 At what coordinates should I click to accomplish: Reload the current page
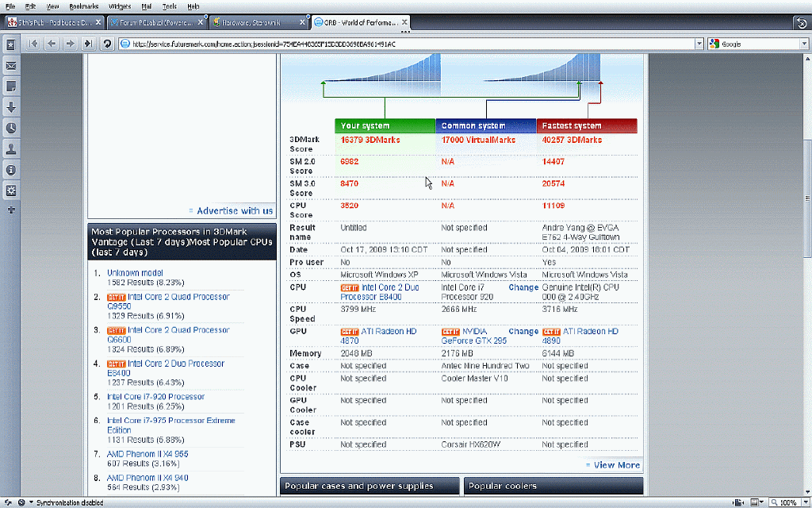tap(107, 44)
